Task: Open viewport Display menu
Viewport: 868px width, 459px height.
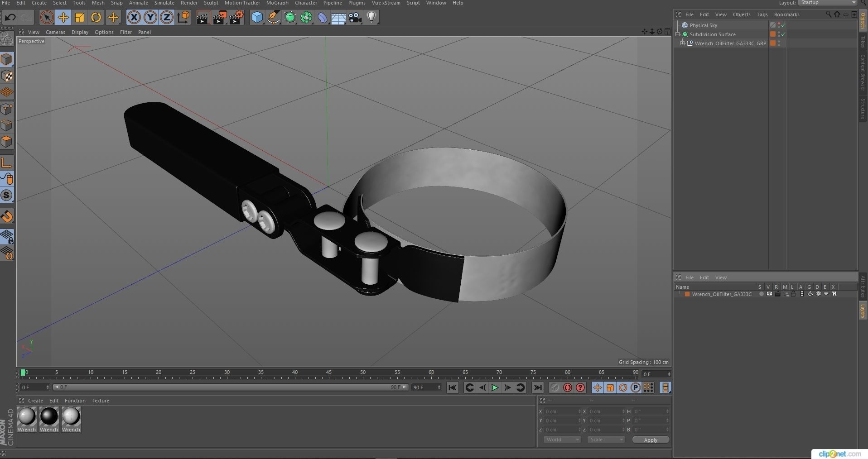Action: click(x=80, y=32)
